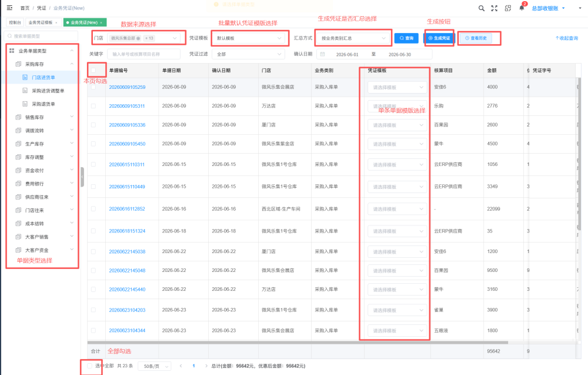Click the 大客户销售 folder icon
Image resolution: width=588 pixels, height=375 pixels.
click(18, 237)
